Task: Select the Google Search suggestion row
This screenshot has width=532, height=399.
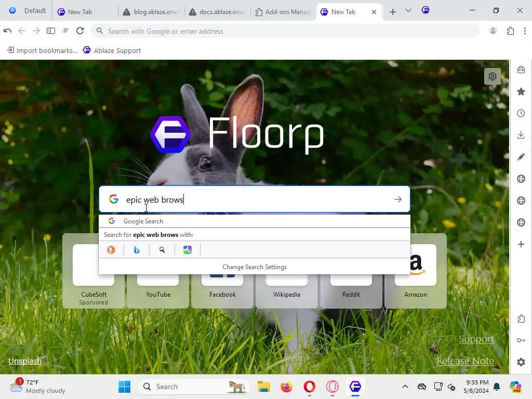Action: point(255,221)
